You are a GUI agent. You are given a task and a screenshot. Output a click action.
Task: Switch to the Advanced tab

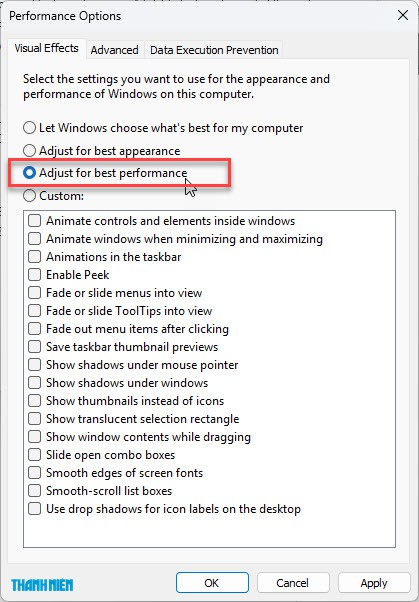[114, 50]
